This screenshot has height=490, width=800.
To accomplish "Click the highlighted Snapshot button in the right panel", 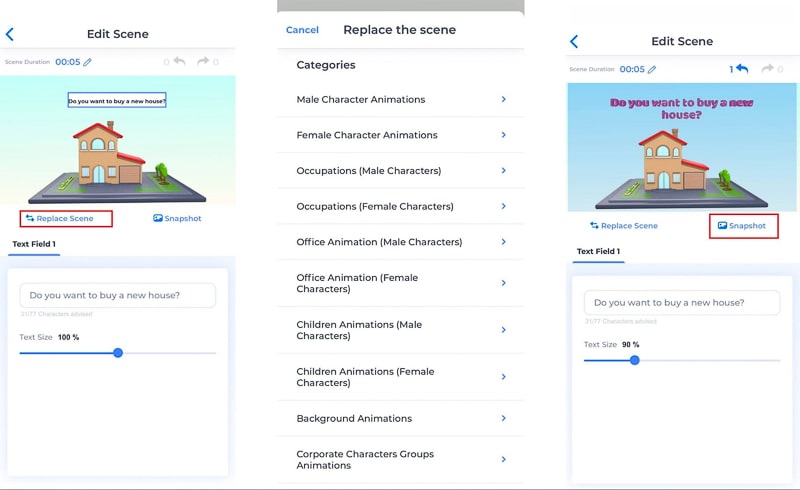I will click(x=743, y=226).
